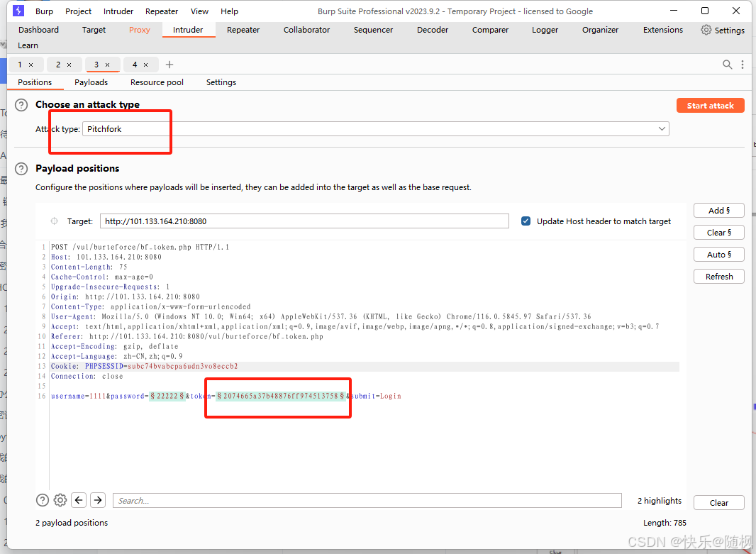
Task: Open help for Choose an attack type
Action: (21, 105)
